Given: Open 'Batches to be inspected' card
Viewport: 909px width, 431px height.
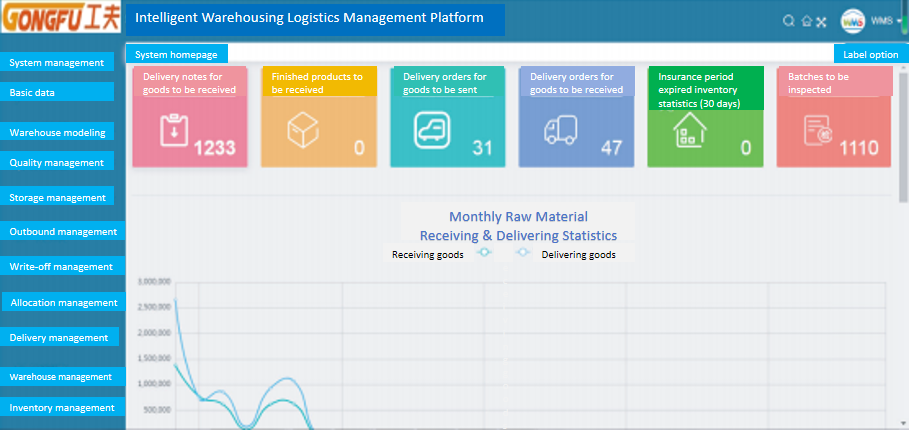Looking at the screenshot, I should pos(834,117).
